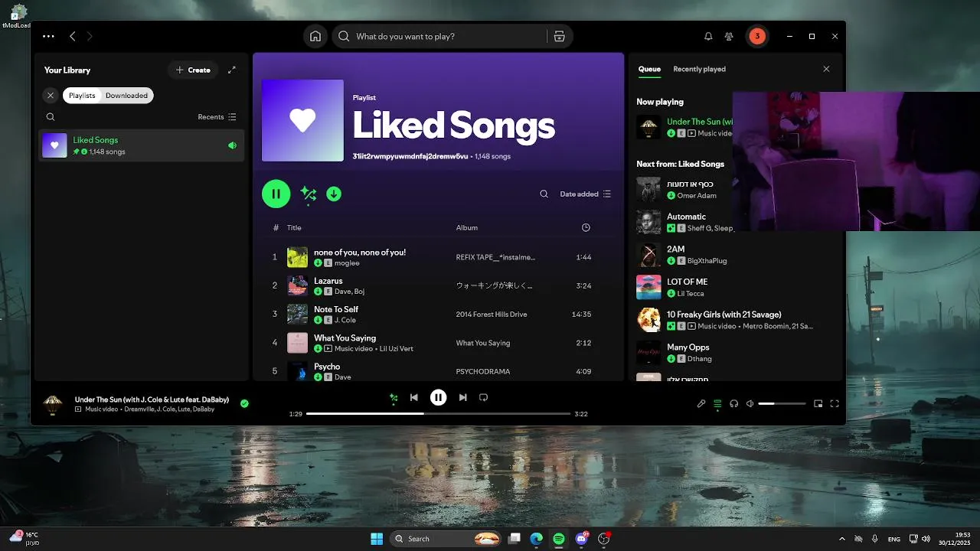The image size is (980, 551).
Task: Open the PSYCHODRAMA album link
Action: 482,371
